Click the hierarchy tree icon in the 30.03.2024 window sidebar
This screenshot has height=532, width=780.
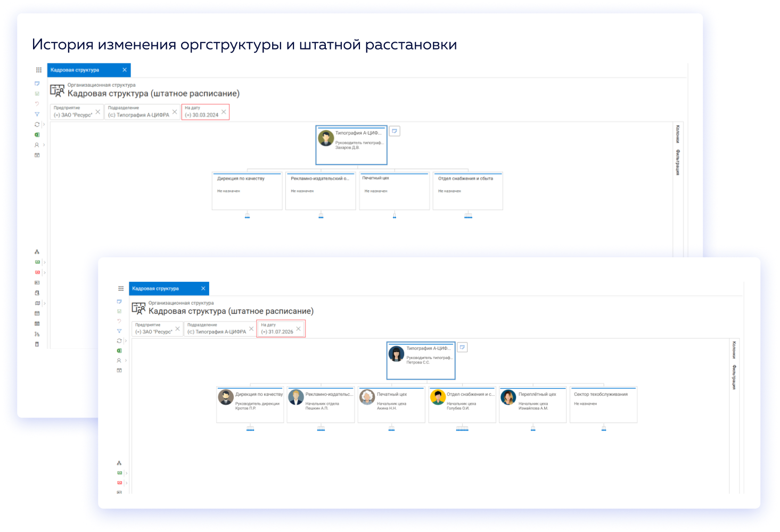coord(37,252)
